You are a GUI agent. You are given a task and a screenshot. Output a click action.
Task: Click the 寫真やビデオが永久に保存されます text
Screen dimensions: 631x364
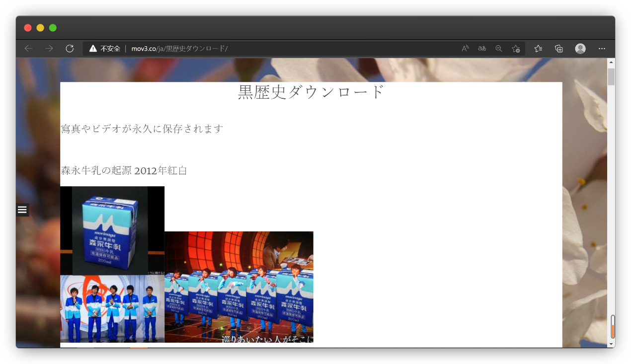142,129
